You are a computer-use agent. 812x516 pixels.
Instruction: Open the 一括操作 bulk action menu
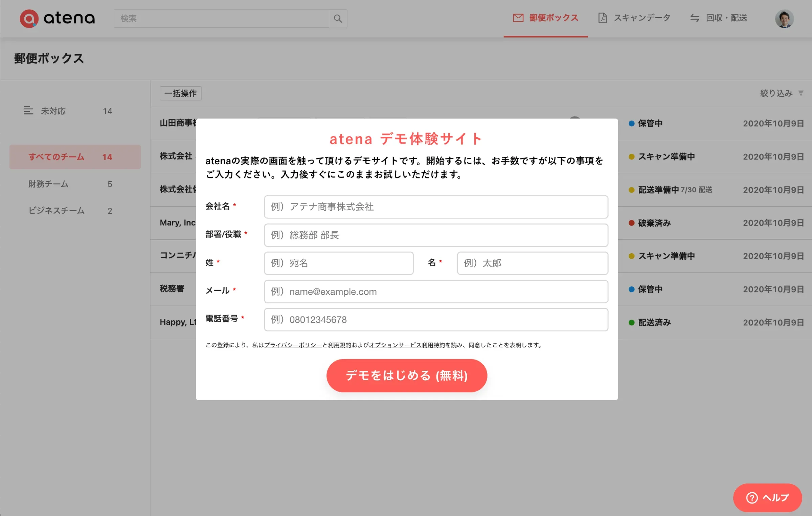pyautogui.click(x=180, y=93)
